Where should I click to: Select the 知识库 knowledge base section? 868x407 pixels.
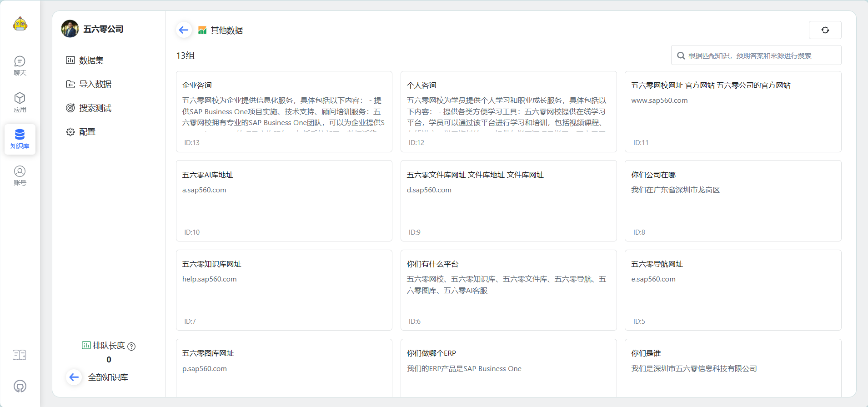pyautogui.click(x=20, y=139)
